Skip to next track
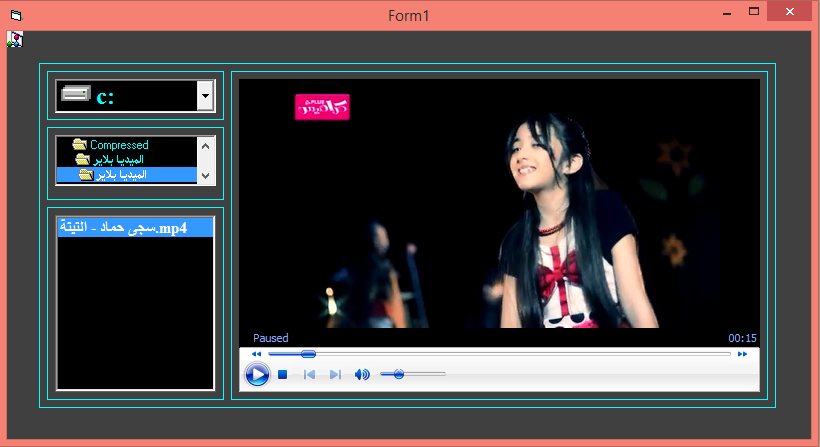The image size is (820, 447). [335, 374]
